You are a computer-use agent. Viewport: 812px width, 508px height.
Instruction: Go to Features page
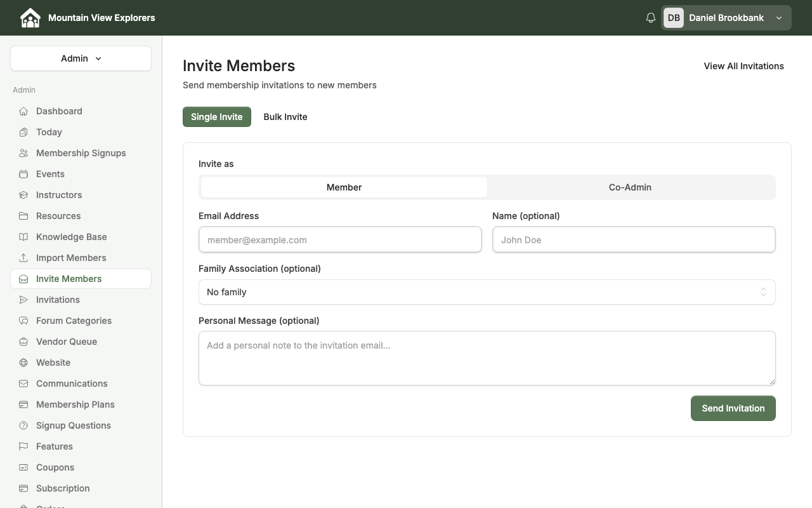tap(81, 446)
